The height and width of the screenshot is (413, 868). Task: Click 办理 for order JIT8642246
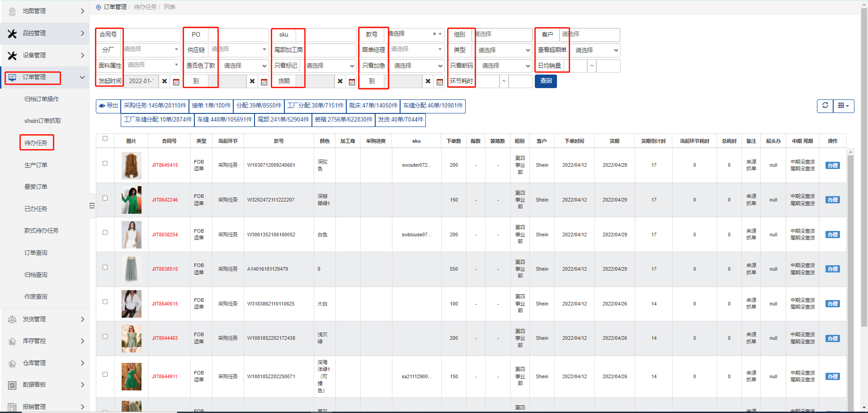click(x=832, y=200)
